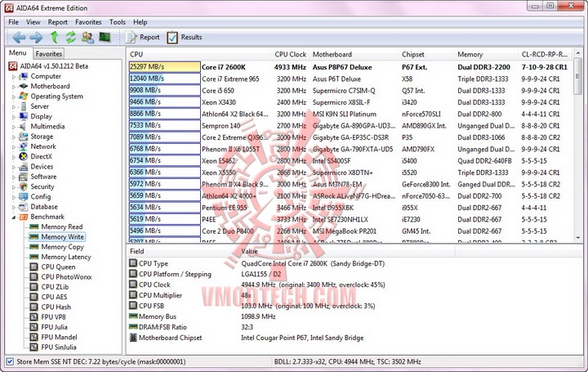Image resolution: width=588 pixels, height=372 pixels.
Task: Select Devices icon in tree
Action: pyautogui.click(x=24, y=166)
